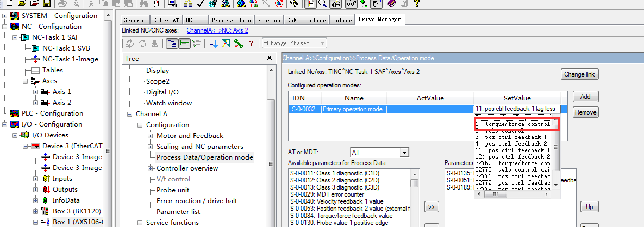Select Box 1 (AX5106) in I/O tree

(78, 223)
